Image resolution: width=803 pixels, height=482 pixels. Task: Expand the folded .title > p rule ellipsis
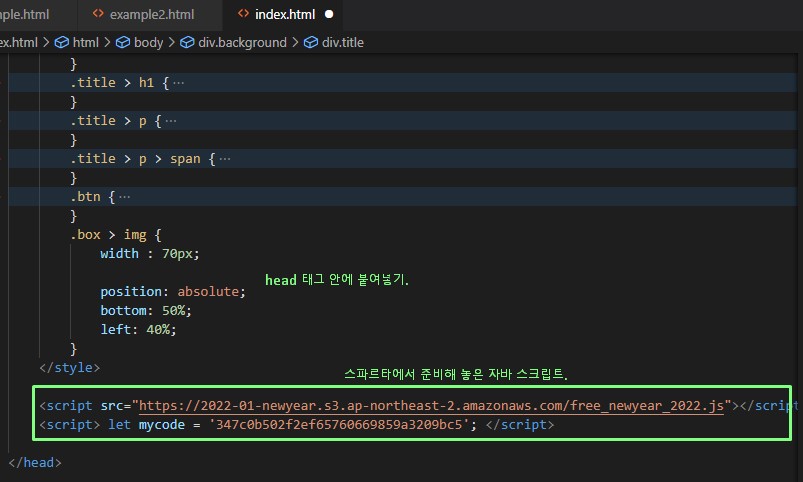pos(171,121)
